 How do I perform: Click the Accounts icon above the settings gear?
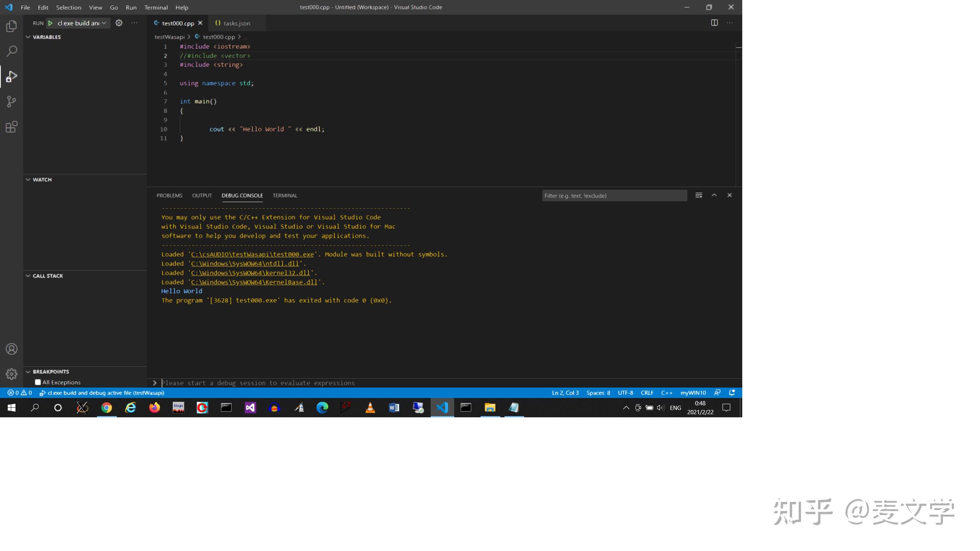click(11, 349)
